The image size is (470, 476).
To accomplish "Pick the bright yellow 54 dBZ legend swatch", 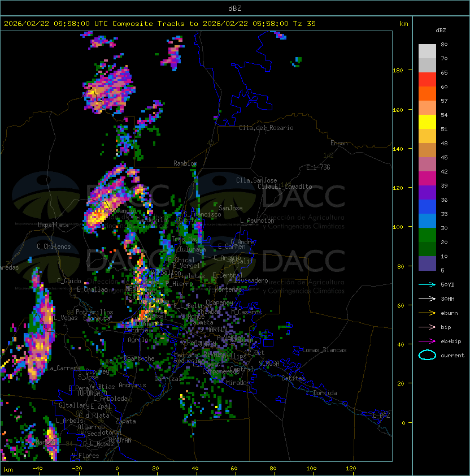I will tap(427, 122).
